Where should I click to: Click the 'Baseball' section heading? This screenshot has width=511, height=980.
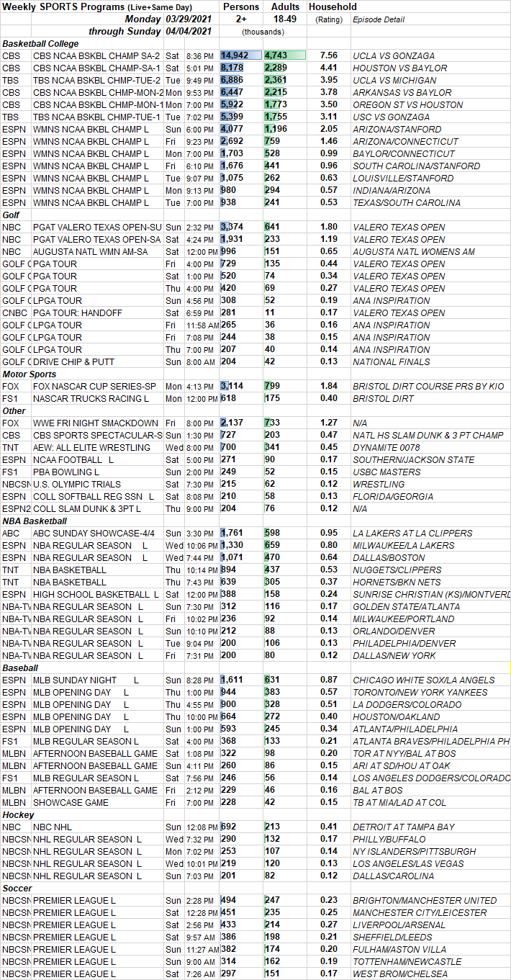click(x=19, y=667)
